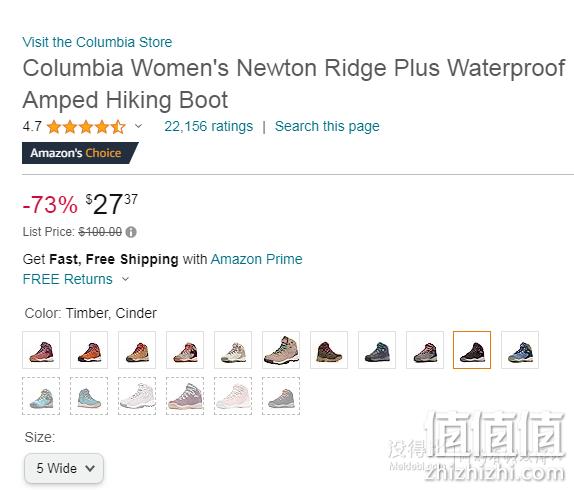This screenshot has width=574, height=490.
Task: Choose the navy boot color swatch
Action: click(377, 350)
